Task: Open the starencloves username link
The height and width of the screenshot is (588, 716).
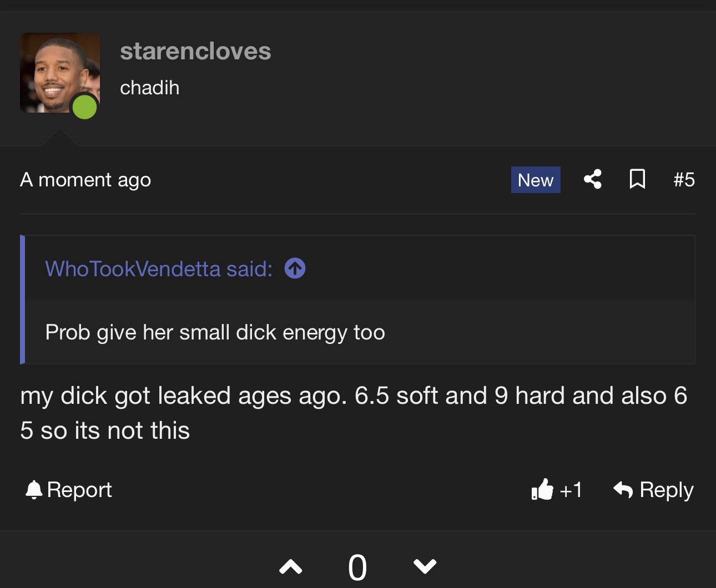Action: tap(195, 51)
